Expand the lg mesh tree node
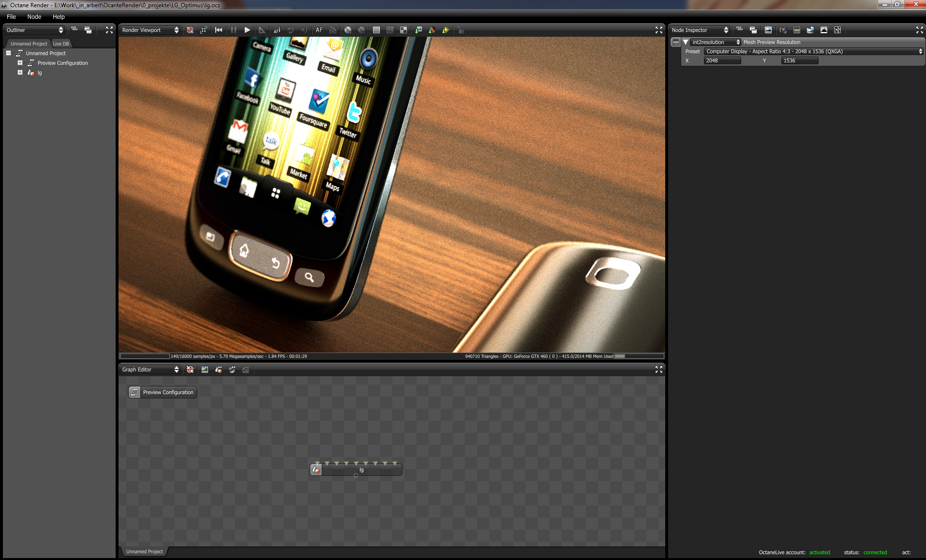Viewport: 926px width, 560px height. (x=20, y=73)
